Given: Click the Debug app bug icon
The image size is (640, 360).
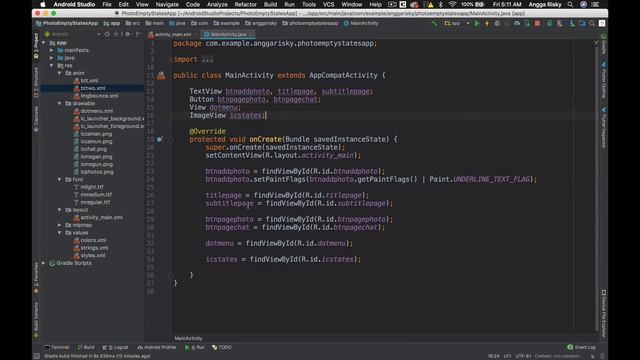Looking at the screenshot, I should click(497, 24).
